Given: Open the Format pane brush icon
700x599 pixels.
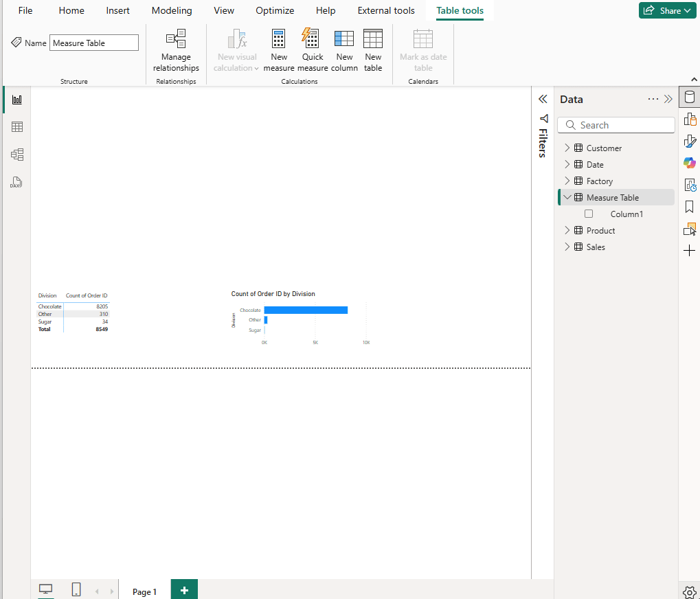Looking at the screenshot, I should pos(690,141).
